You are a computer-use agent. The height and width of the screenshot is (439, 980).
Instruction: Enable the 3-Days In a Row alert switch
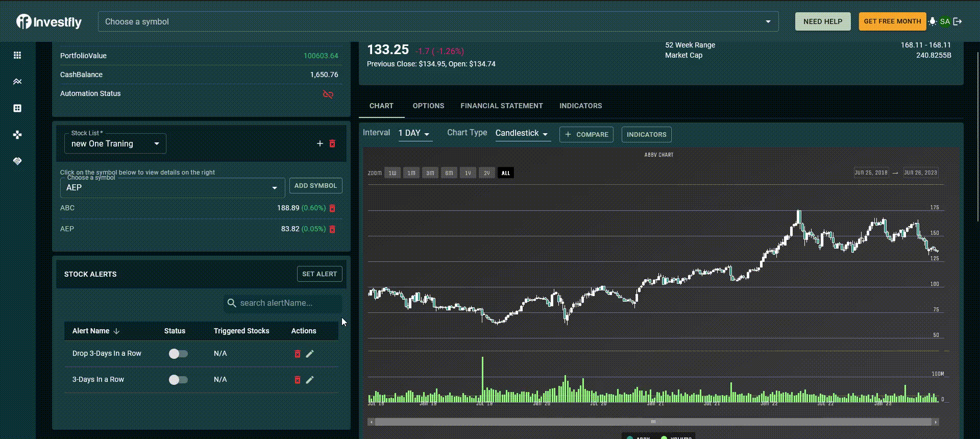tap(178, 380)
